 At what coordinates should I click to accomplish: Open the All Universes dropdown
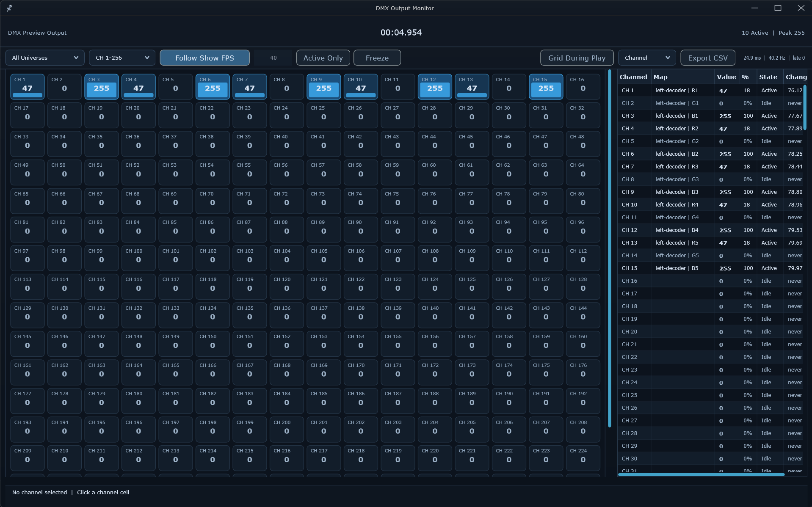45,58
